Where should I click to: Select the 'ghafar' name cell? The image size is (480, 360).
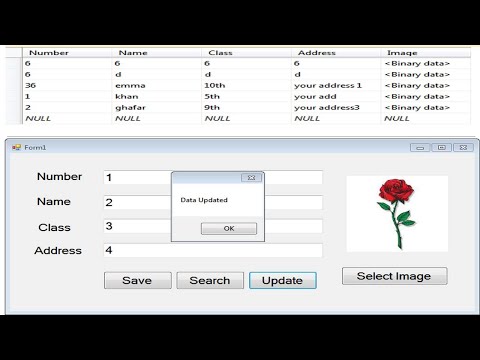(157, 107)
